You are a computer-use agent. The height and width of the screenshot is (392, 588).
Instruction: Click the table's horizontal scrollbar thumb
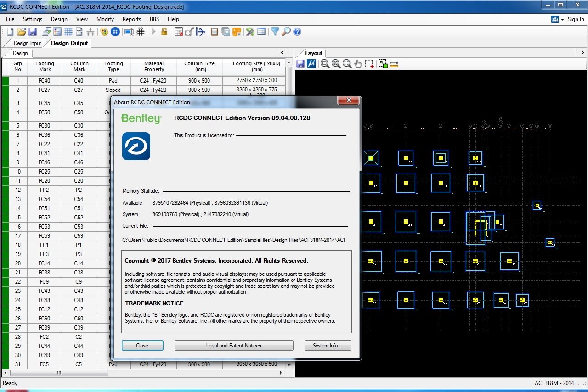click(59, 373)
